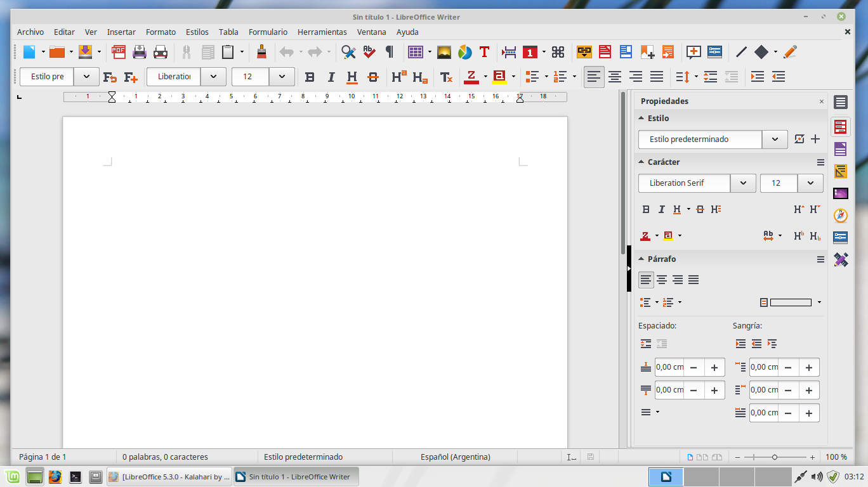Toggle italic formatting
Image resolution: width=868 pixels, height=487 pixels.
coord(331,77)
